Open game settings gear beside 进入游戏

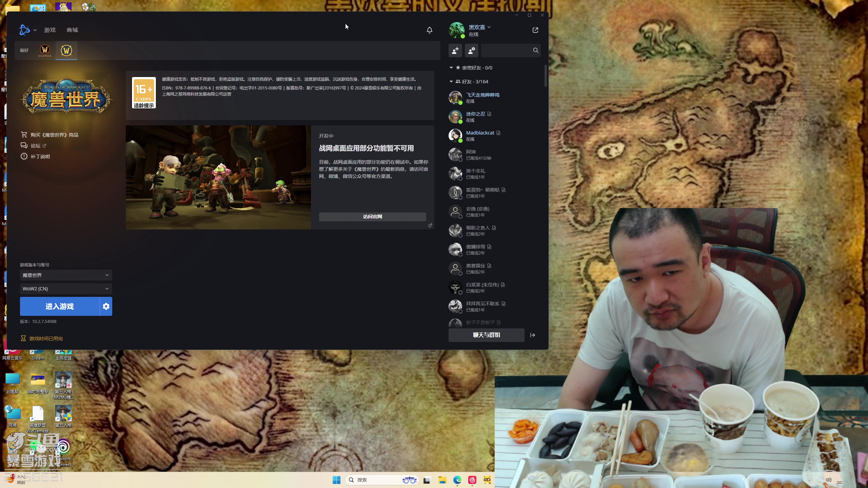tap(106, 306)
